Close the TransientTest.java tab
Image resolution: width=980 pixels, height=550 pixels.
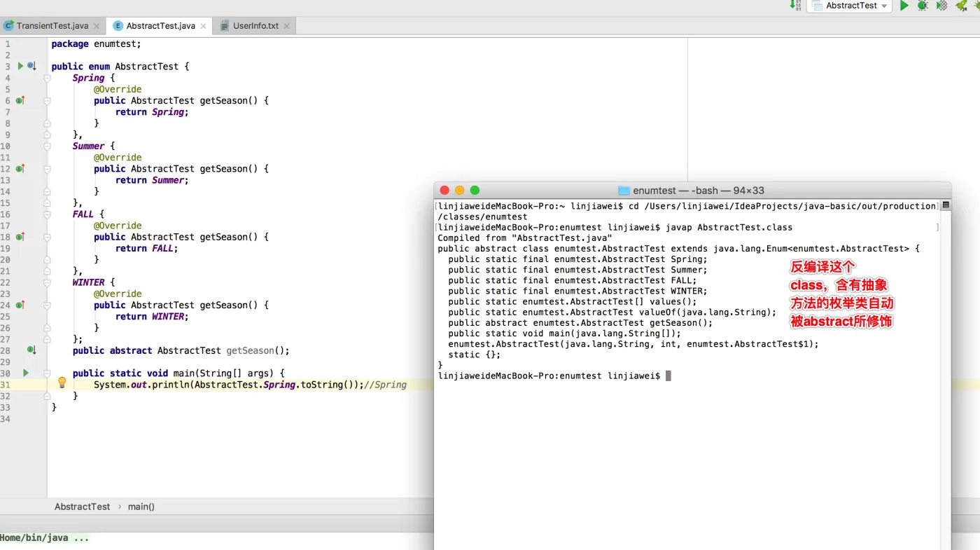coord(97,26)
